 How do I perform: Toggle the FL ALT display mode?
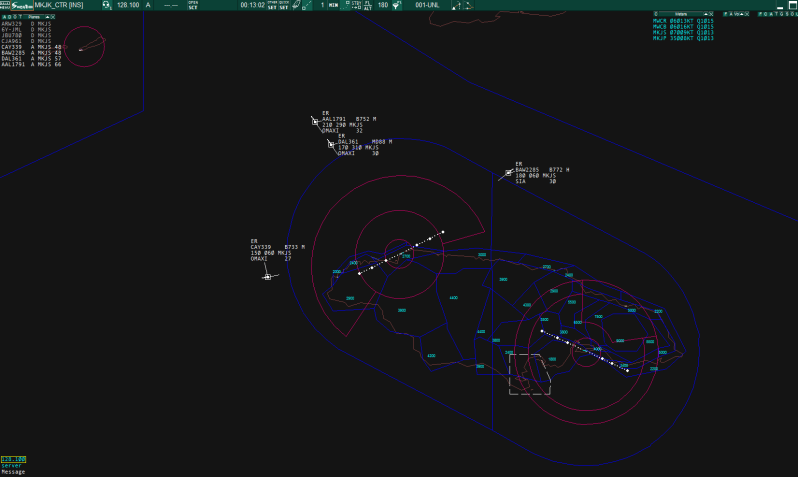[369, 5]
